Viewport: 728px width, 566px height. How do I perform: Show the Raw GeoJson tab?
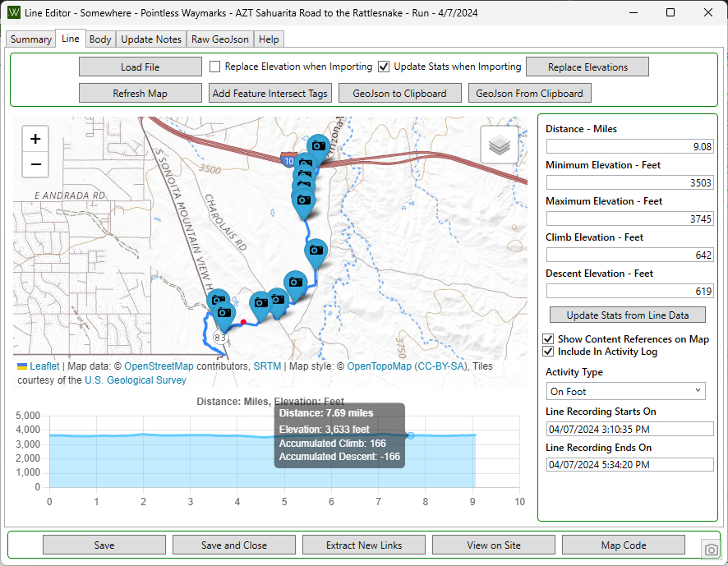pos(220,39)
